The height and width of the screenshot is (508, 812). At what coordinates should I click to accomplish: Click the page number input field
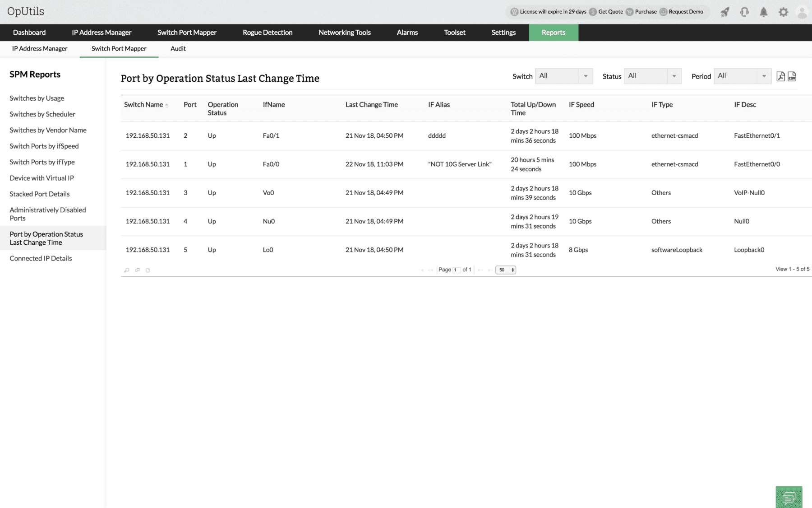coord(456,270)
